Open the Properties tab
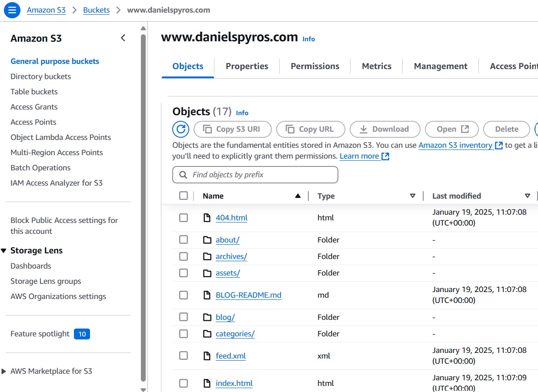The height and width of the screenshot is (392, 538). [247, 66]
